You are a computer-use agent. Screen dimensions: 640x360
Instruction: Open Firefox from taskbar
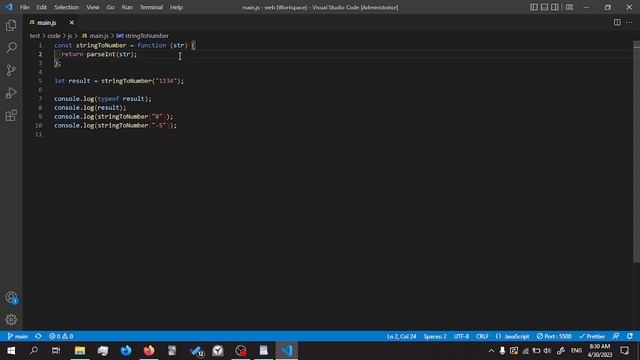pos(149,351)
